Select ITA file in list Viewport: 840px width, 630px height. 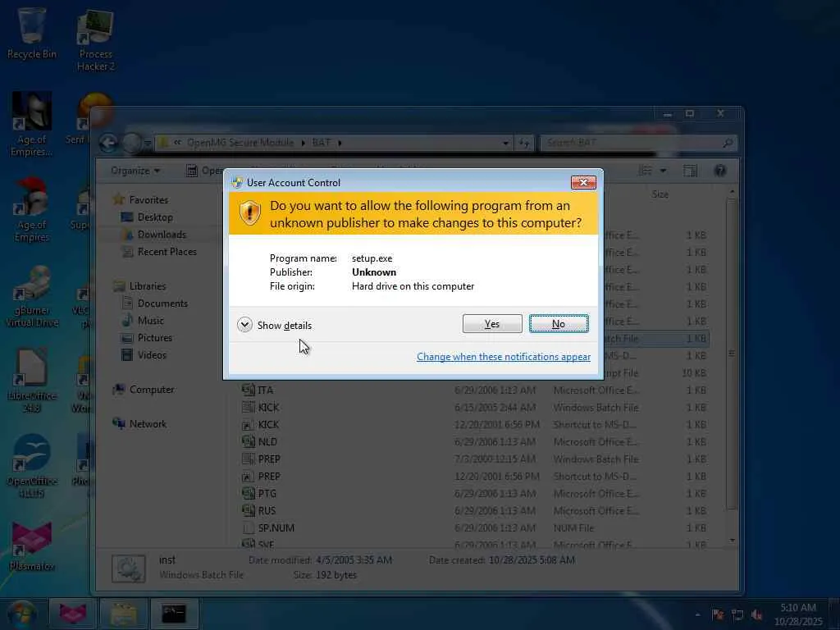pyautogui.click(x=475, y=390)
